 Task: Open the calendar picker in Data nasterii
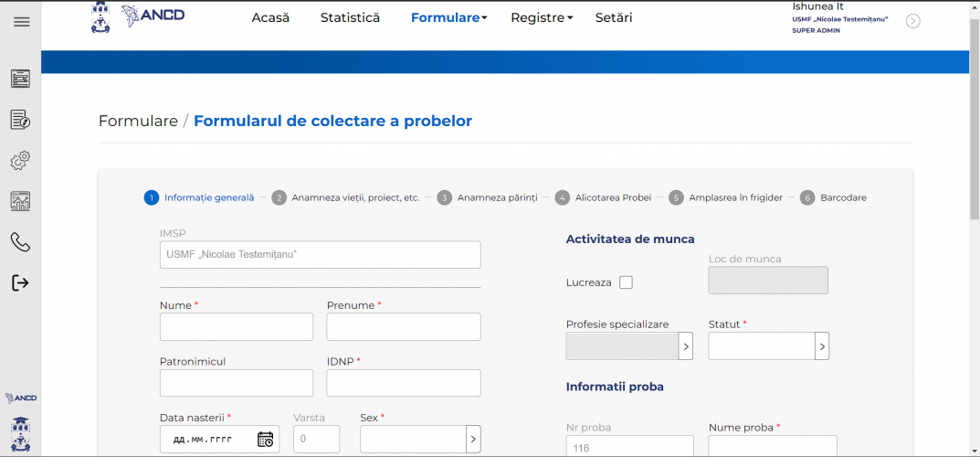pos(265,439)
